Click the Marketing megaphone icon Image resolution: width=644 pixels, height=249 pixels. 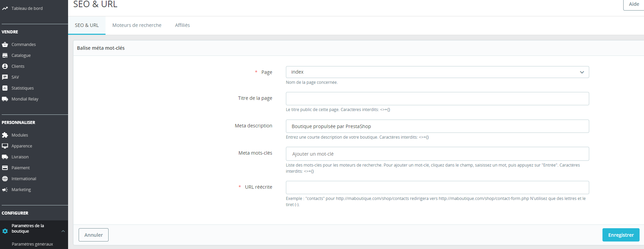point(5,190)
